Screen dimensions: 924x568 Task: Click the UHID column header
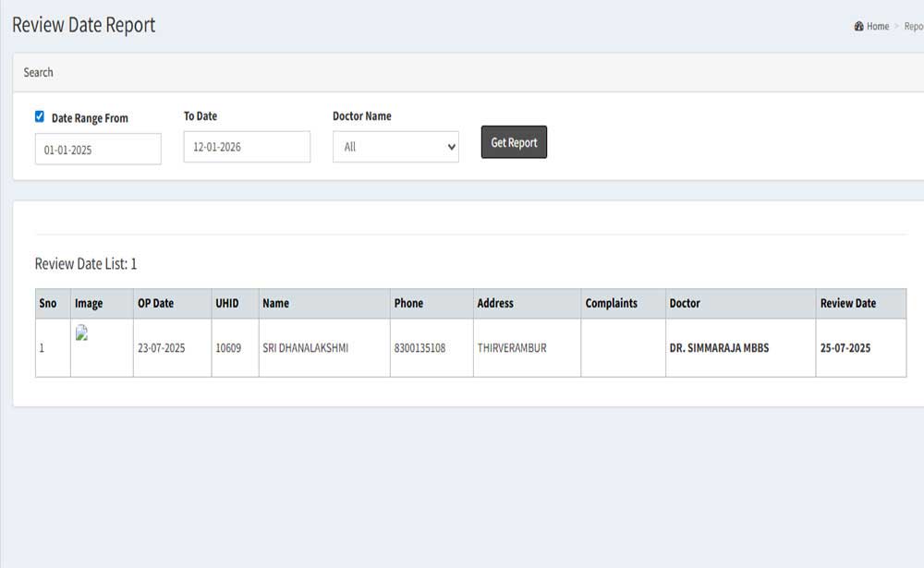click(226, 303)
